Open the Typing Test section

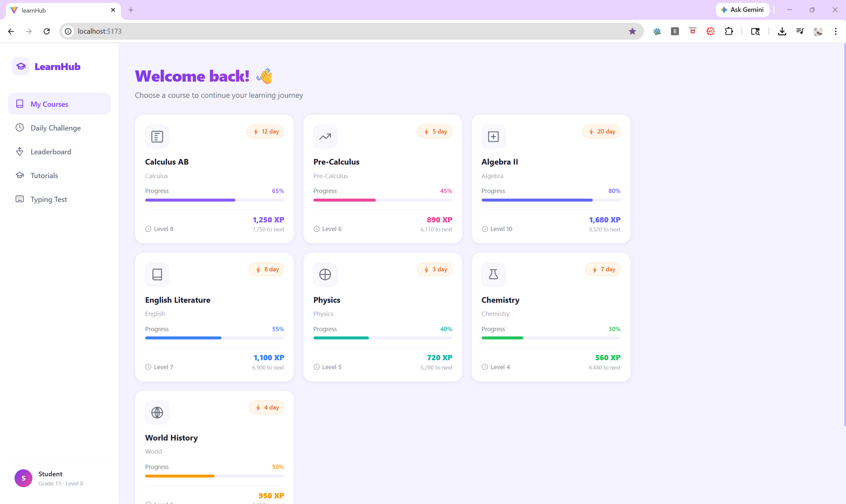[49, 199]
